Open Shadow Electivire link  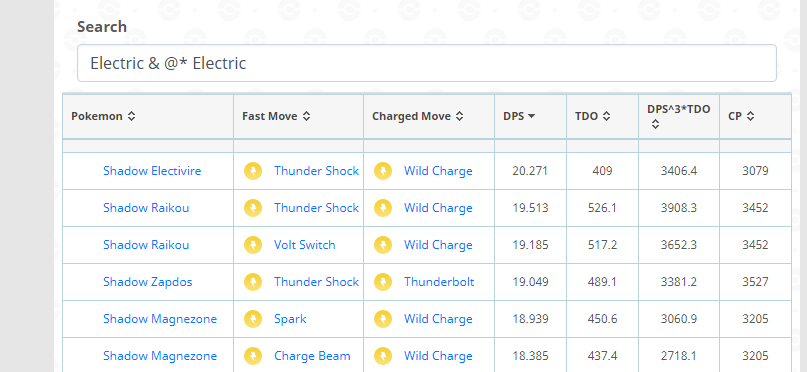152,171
